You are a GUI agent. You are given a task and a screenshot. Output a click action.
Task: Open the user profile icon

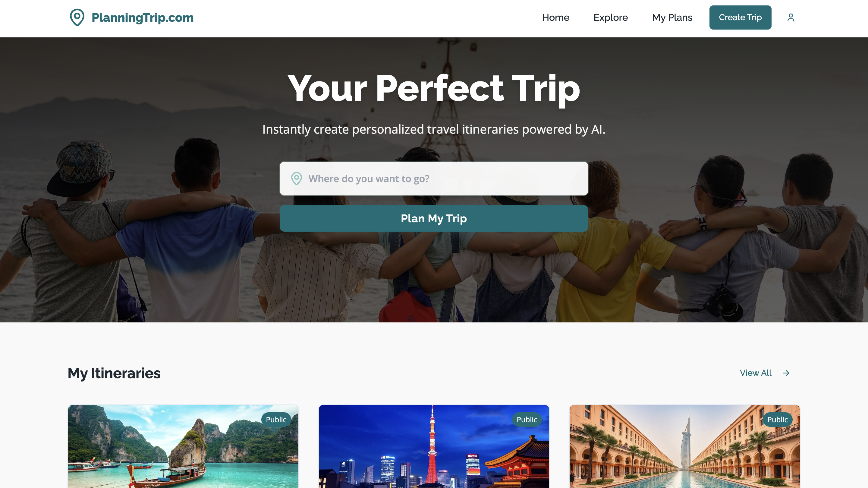[x=791, y=17]
